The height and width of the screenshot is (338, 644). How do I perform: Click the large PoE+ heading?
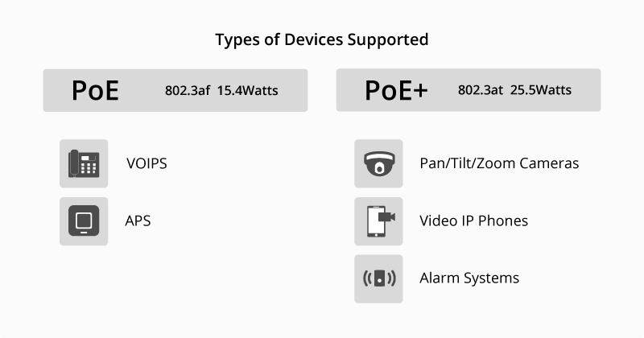click(395, 90)
